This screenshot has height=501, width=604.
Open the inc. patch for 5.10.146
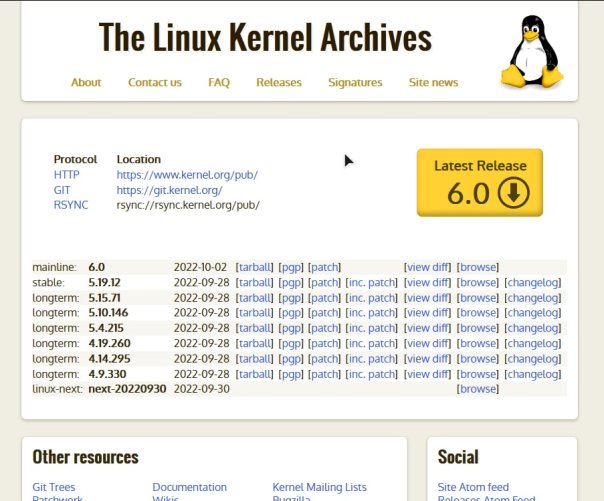(372, 313)
